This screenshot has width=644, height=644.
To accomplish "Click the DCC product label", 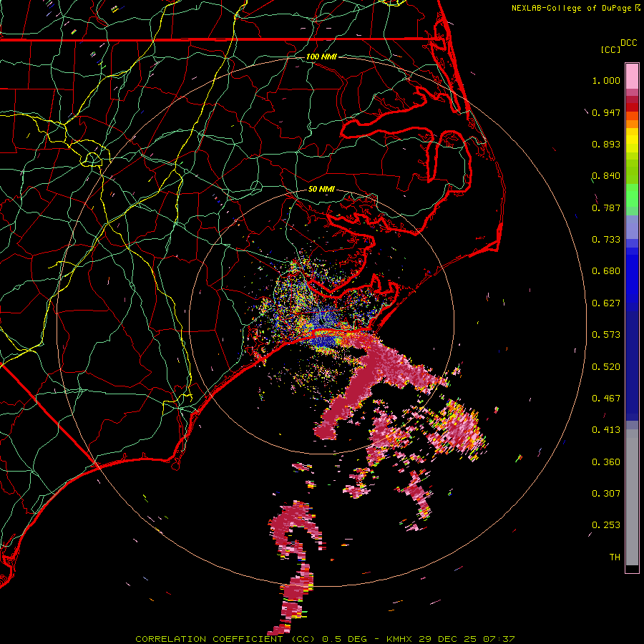I will 629,43.
